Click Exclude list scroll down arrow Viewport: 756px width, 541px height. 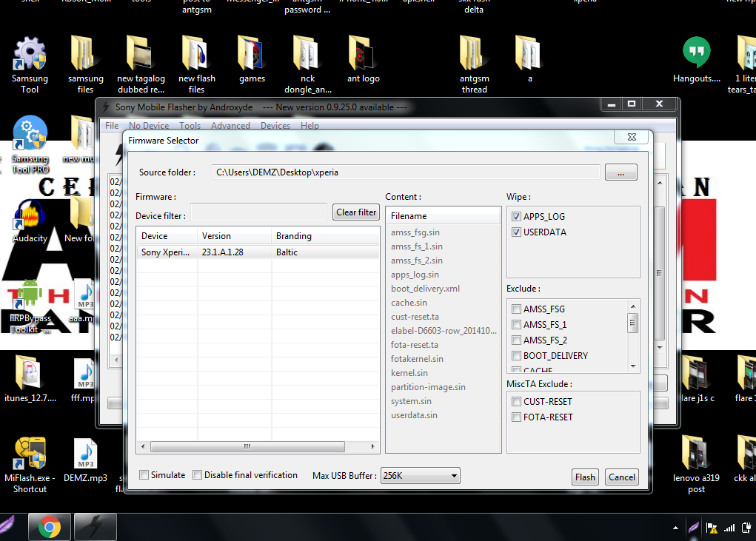pyautogui.click(x=633, y=366)
